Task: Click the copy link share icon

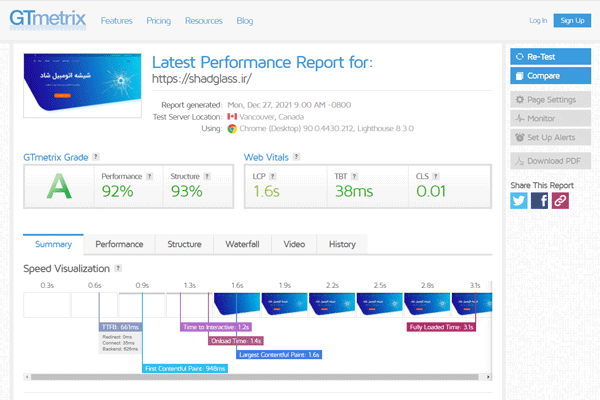Action: (x=560, y=200)
